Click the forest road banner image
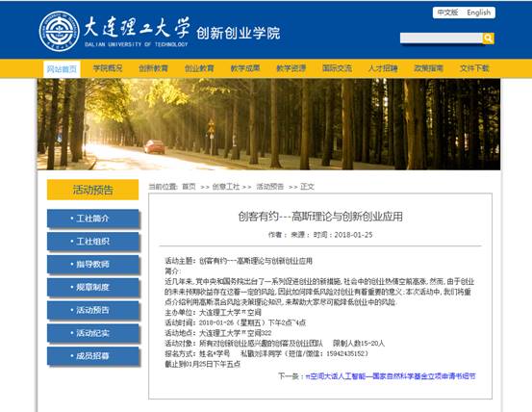This screenshot has height=412, width=532. click(x=268, y=124)
